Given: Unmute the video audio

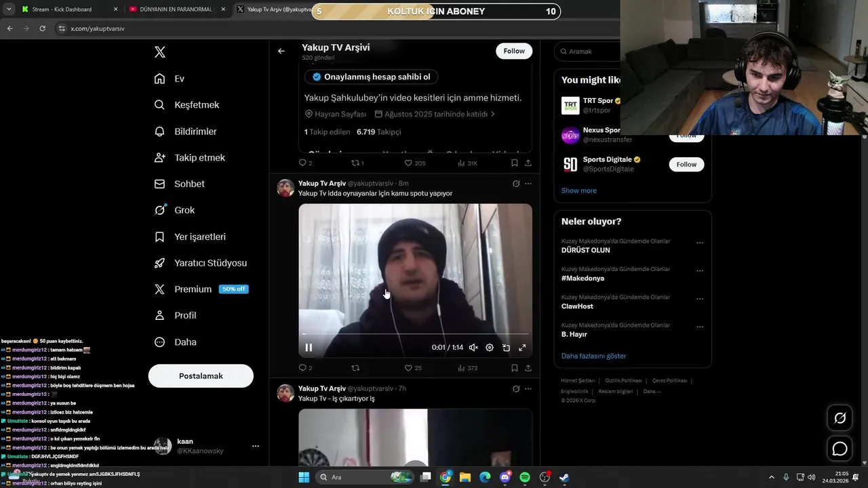Looking at the screenshot, I should click(x=473, y=348).
